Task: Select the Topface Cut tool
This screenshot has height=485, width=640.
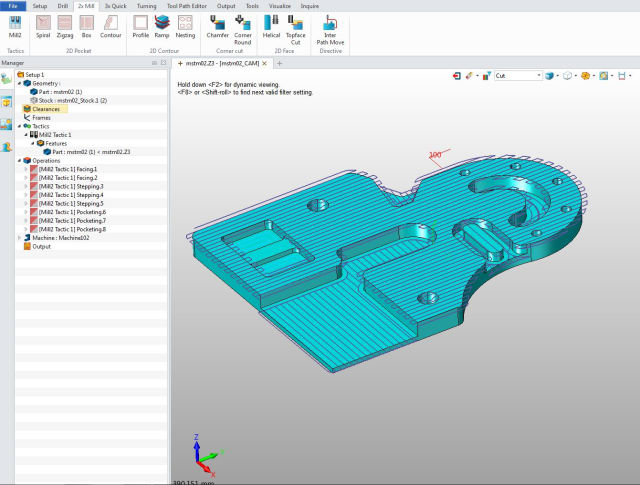Action: tap(296, 30)
